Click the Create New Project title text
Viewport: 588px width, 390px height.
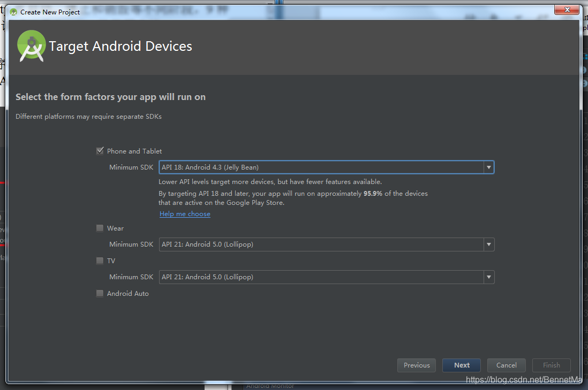click(50, 12)
